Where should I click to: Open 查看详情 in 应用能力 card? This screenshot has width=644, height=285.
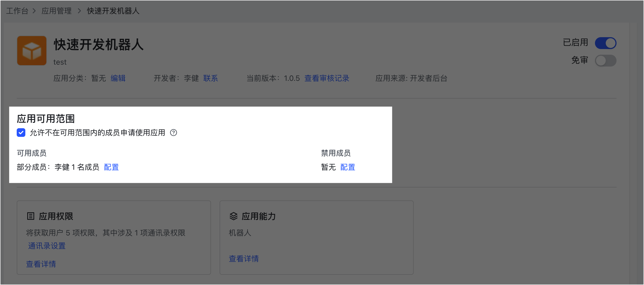point(244,259)
